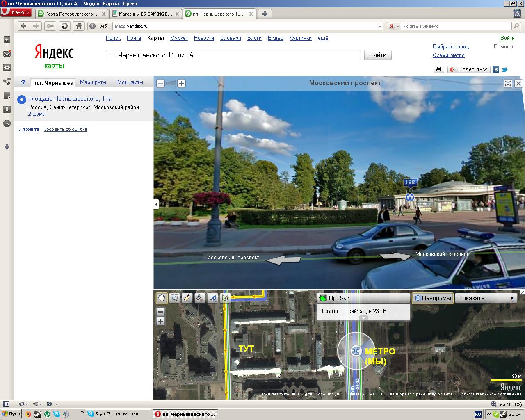Image resolution: width=525 pixels, height=420 pixels.
Task: Open Маркет in Yandex top menu
Action: 179,38
